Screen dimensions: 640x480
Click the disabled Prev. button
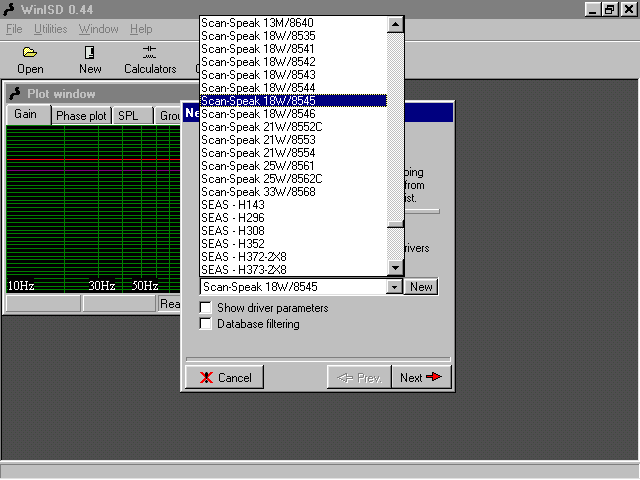pyautogui.click(x=359, y=377)
